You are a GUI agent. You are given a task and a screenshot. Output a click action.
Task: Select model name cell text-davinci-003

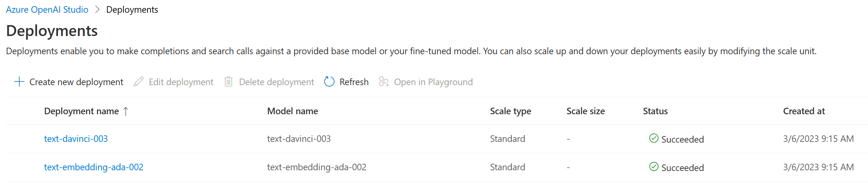[299, 139]
